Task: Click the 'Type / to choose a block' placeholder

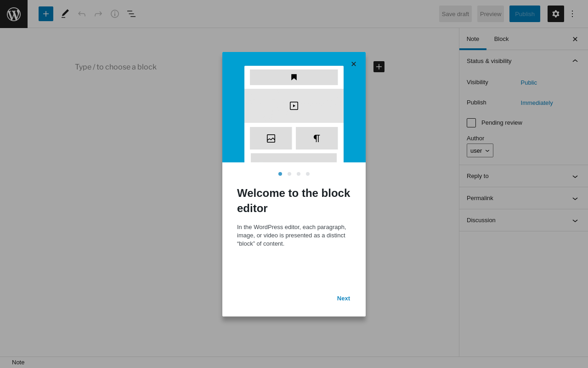Action: 116,67
